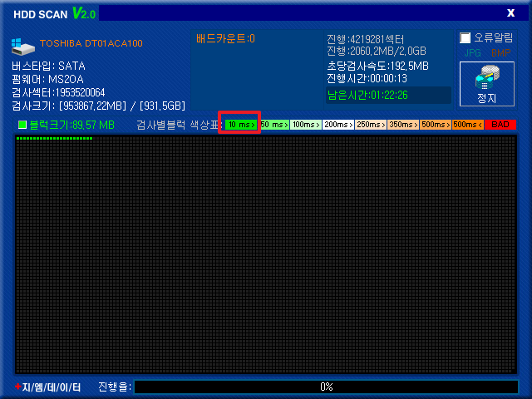
Task: Click the 남은시간:01:22:26 remaining time
Action: click(367, 95)
